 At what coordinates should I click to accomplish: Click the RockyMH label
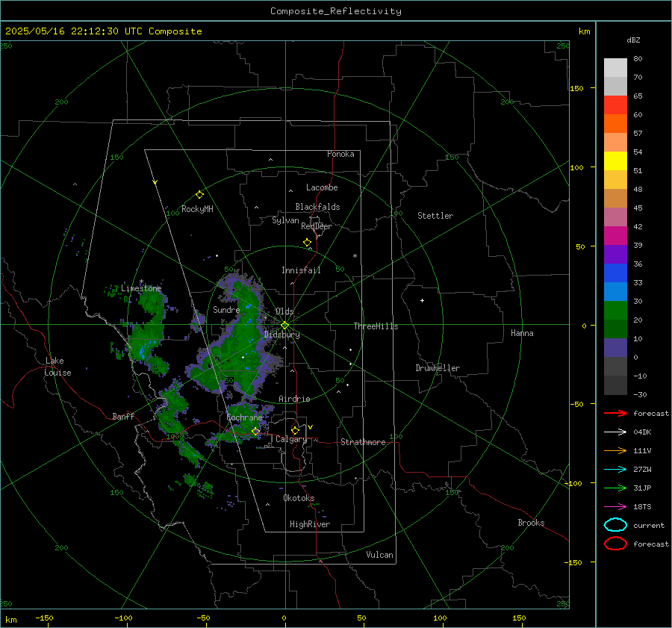(x=197, y=209)
